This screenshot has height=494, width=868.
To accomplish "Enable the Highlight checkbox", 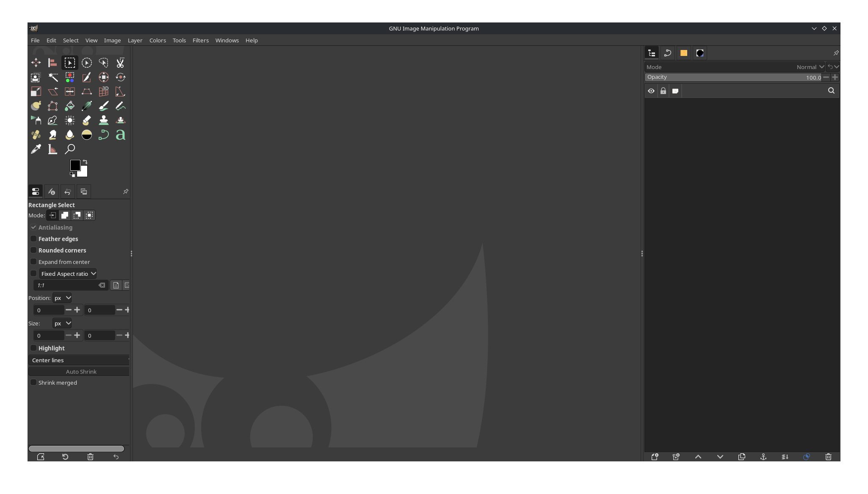I will [x=33, y=348].
